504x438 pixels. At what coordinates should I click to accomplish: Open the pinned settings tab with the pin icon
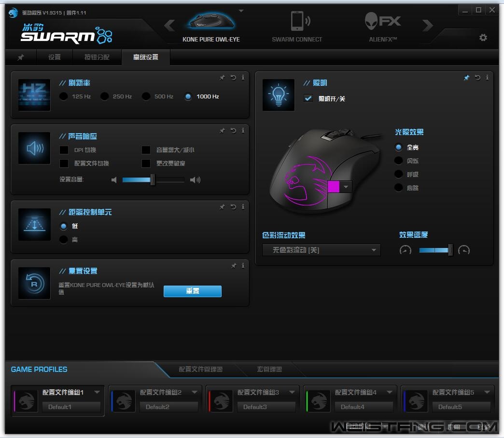click(21, 57)
